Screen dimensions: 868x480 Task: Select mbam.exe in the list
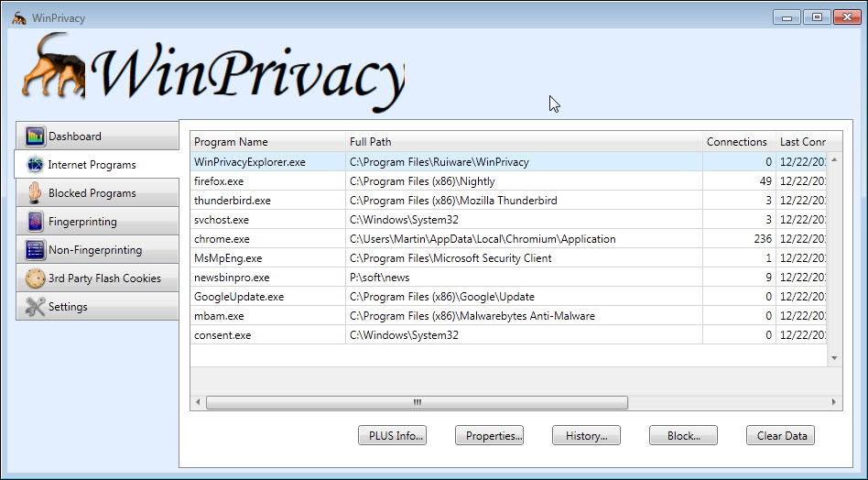pos(508,315)
